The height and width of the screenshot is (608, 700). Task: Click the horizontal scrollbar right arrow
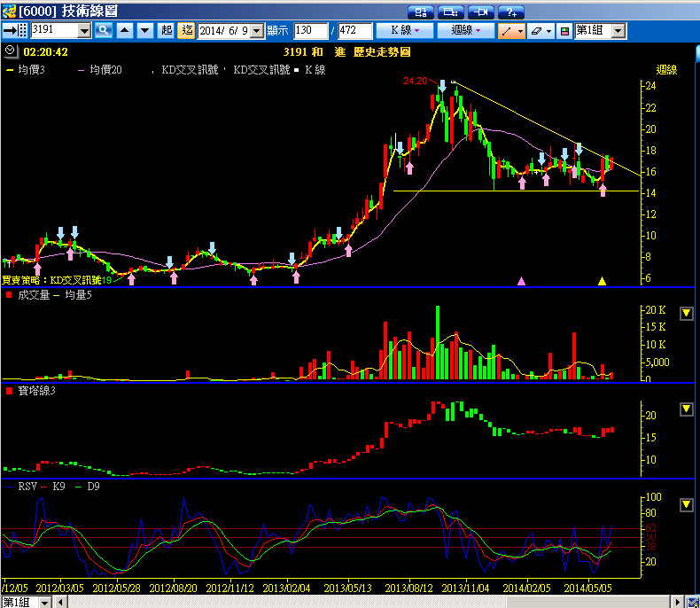pyautogui.click(x=678, y=603)
